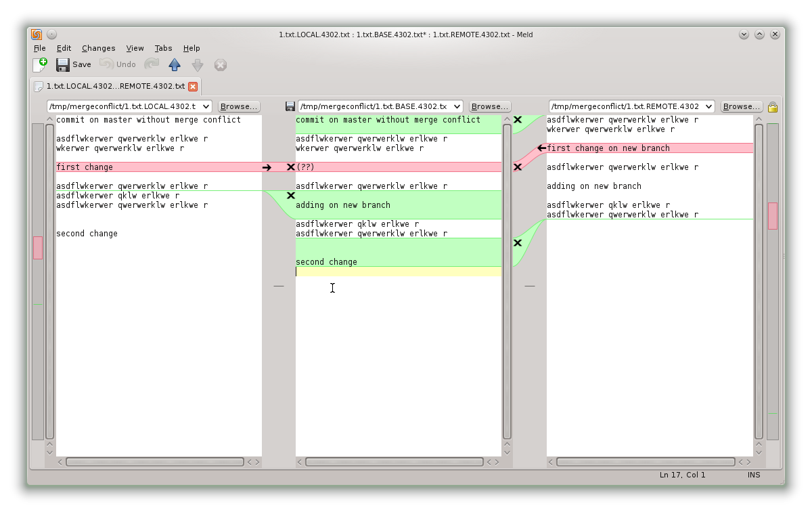Delete '(??)' chunk with right-gutter X

(518, 167)
